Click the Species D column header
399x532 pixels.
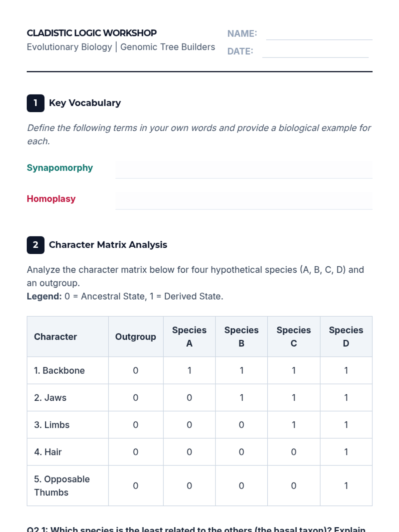coord(346,337)
